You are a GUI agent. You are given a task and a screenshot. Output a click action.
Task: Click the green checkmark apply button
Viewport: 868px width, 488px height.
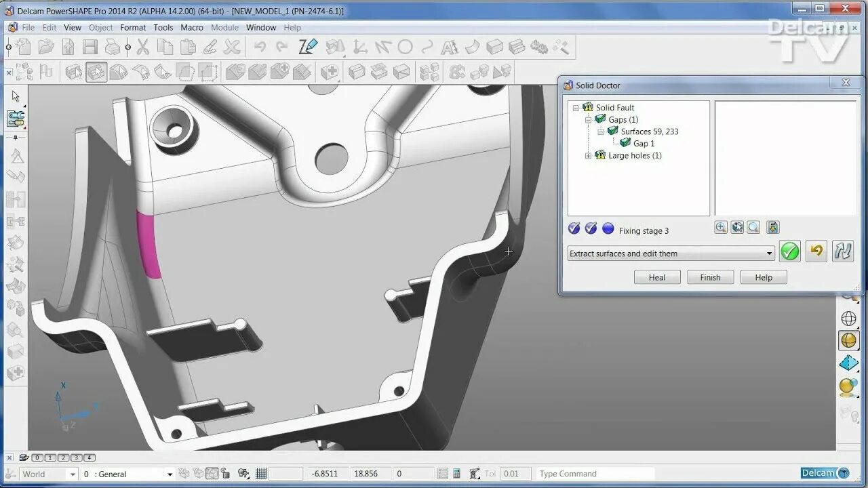(789, 251)
